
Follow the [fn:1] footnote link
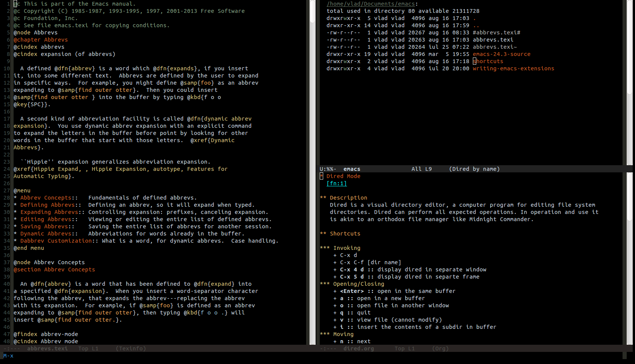[x=337, y=183]
